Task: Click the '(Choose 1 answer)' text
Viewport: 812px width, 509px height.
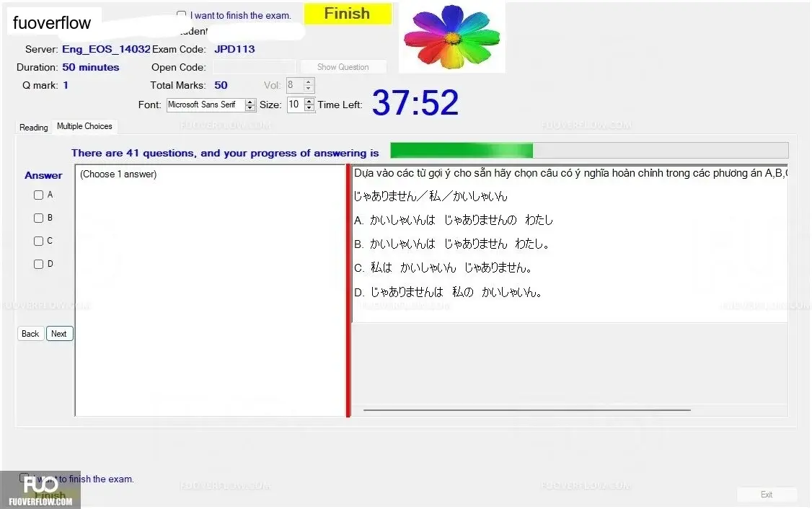Action: (x=118, y=174)
